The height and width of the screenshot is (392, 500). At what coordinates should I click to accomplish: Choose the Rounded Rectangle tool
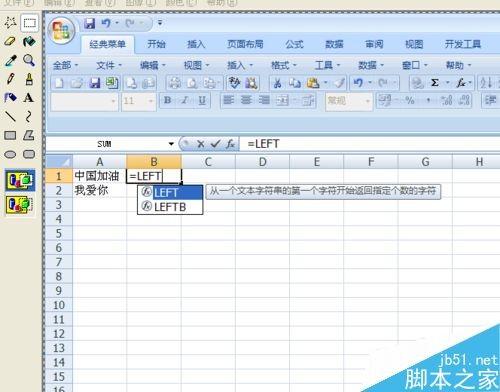[29, 154]
